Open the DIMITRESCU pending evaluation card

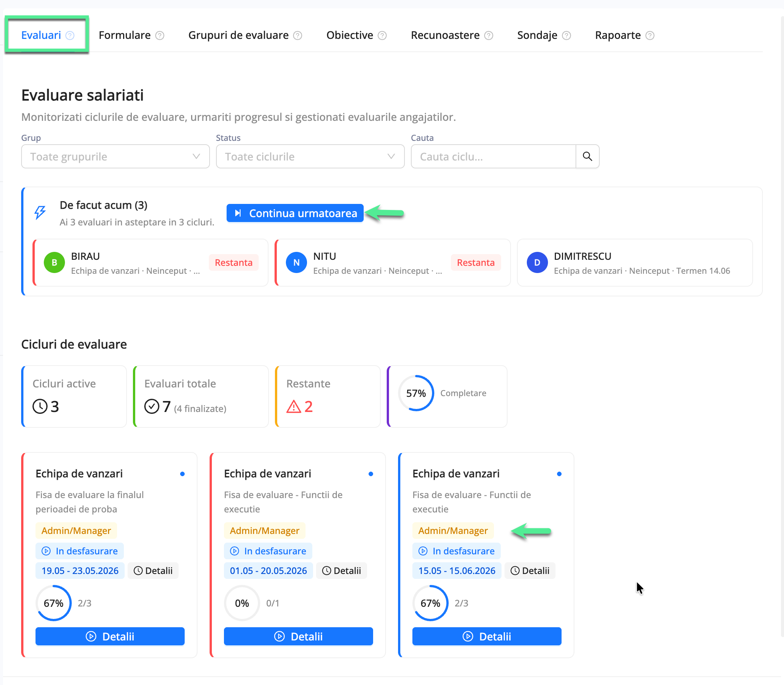(635, 262)
